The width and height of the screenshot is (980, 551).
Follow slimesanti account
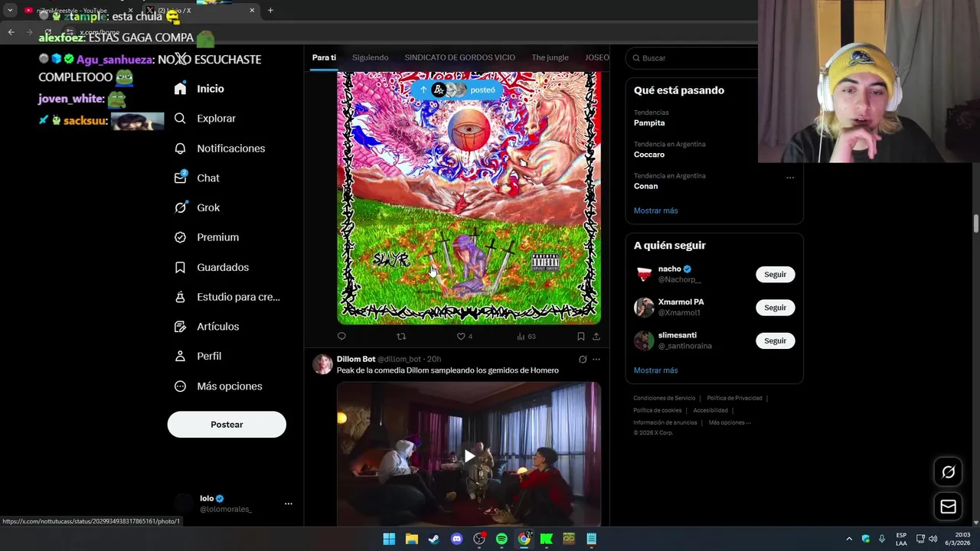pyautogui.click(x=775, y=341)
